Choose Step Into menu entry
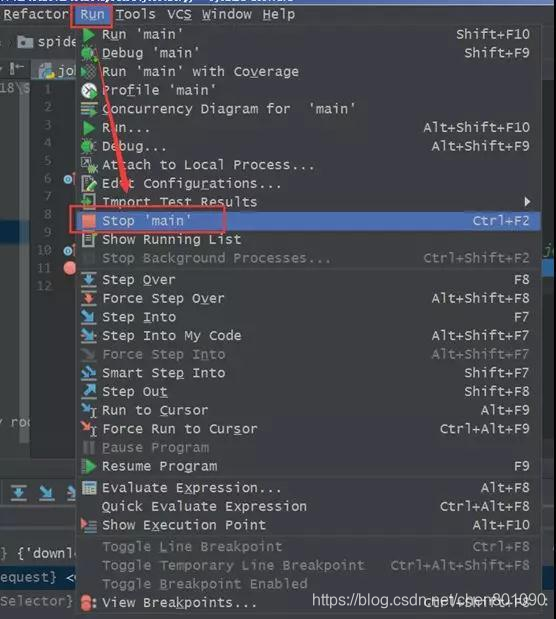This screenshot has height=619, width=556. coord(308,317)
